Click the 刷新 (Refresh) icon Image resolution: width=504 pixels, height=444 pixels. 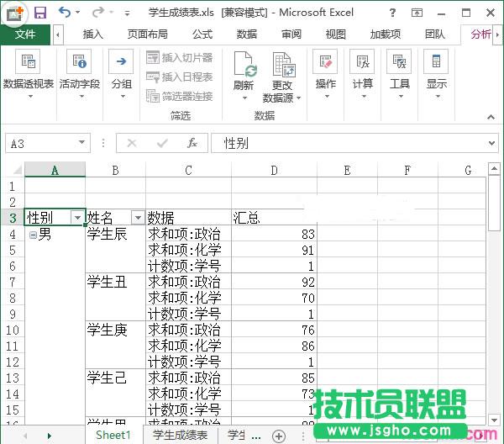(x=244, y=66)
